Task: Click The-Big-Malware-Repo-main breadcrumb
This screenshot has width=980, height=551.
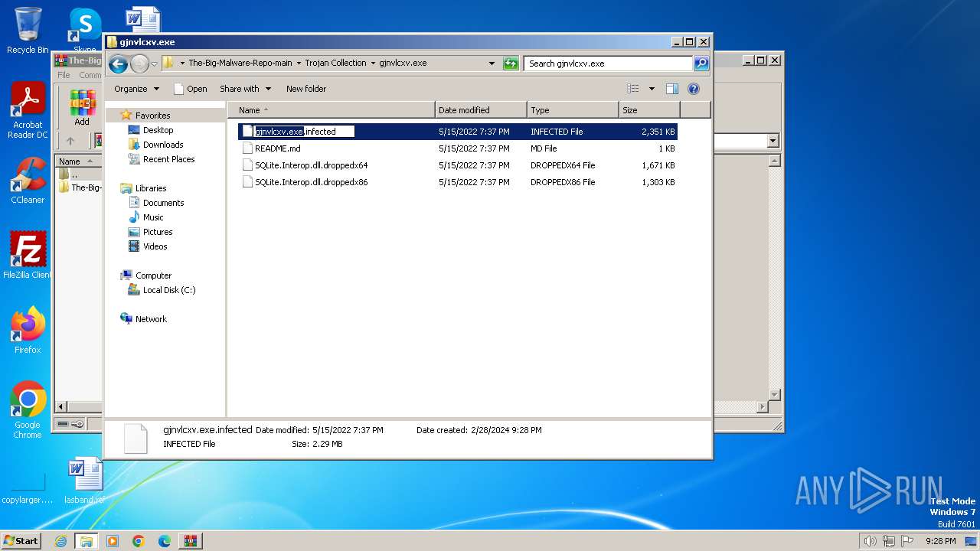Action: tap(240, 64)
